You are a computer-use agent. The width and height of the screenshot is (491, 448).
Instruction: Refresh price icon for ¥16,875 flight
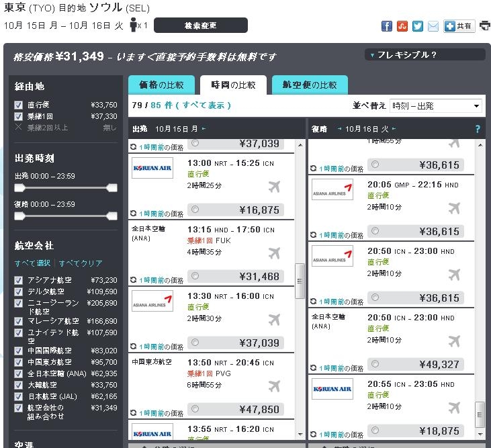click(x=134, y=214)
